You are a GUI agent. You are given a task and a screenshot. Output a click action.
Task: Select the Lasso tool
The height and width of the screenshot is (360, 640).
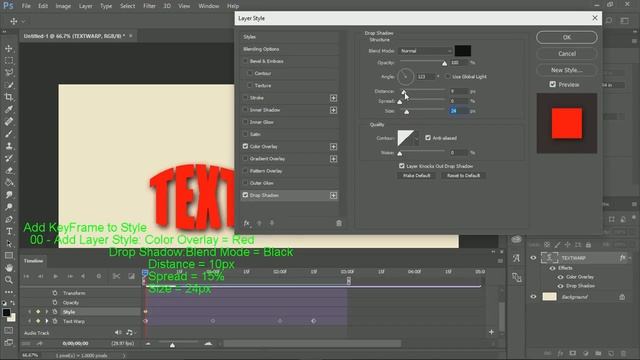pos(9,73)
